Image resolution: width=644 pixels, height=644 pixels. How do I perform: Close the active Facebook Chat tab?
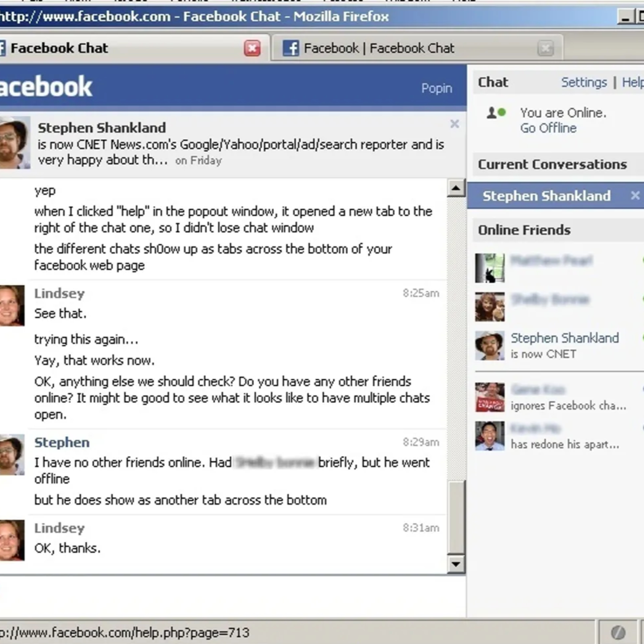click(252, 48)
